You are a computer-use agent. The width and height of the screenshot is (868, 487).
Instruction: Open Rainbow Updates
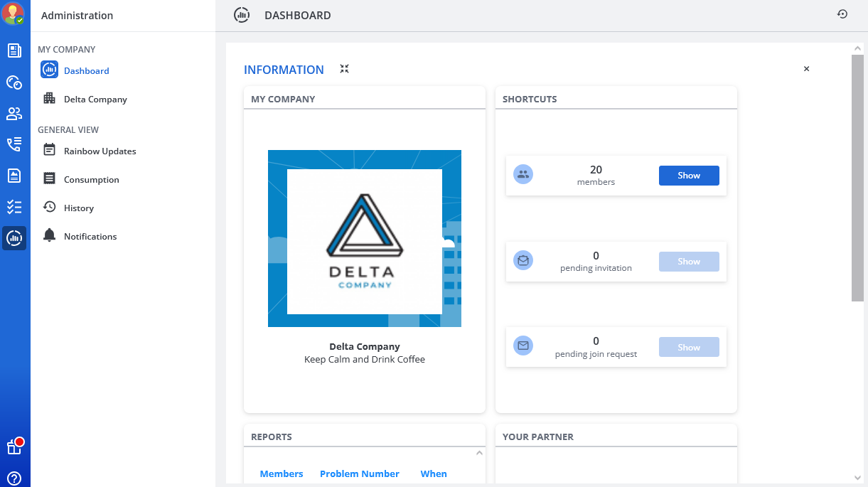[100, 151]
